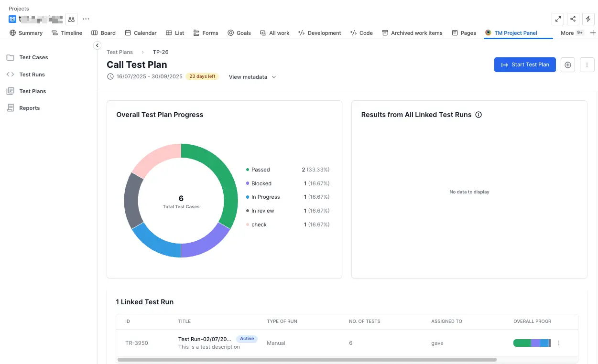Screen dimensions: 598x364
Task: Open the Archived work items tab
Action: [412, 33]
